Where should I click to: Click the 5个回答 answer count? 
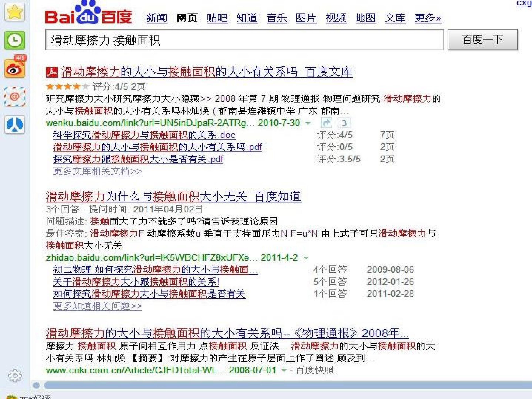(x=330, y=282)
